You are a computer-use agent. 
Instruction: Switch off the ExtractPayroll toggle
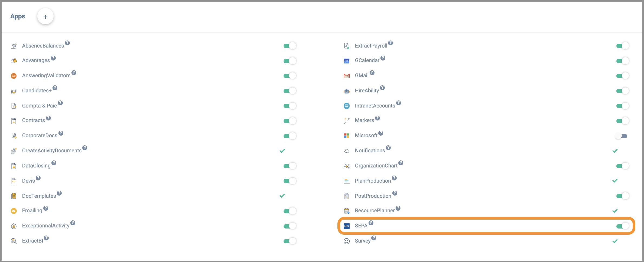pyautogui.click(x=622, y=46)
